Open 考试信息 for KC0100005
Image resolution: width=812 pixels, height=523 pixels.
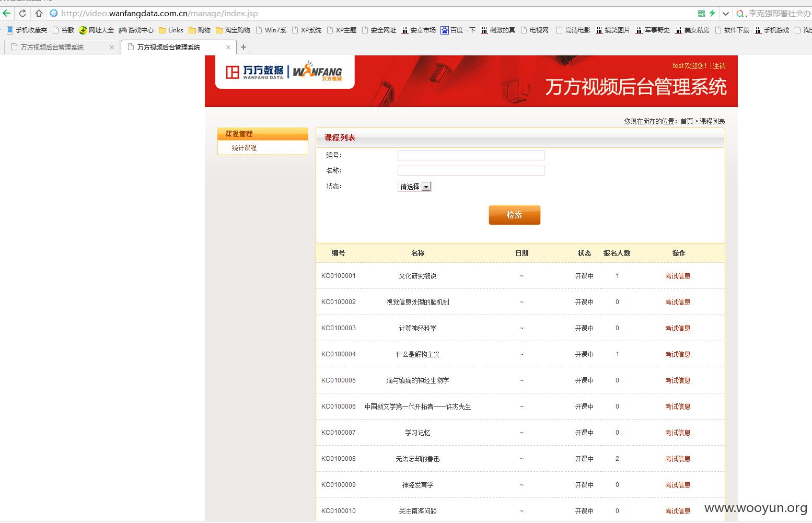[678, 380]
